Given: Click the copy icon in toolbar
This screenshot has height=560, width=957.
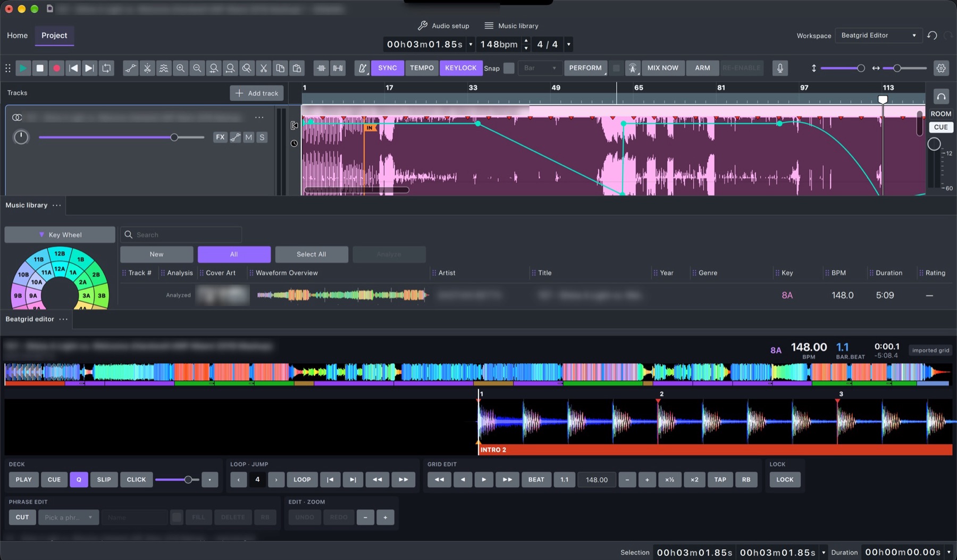Looking at the screenshot, I should click(x=280, y=68).
